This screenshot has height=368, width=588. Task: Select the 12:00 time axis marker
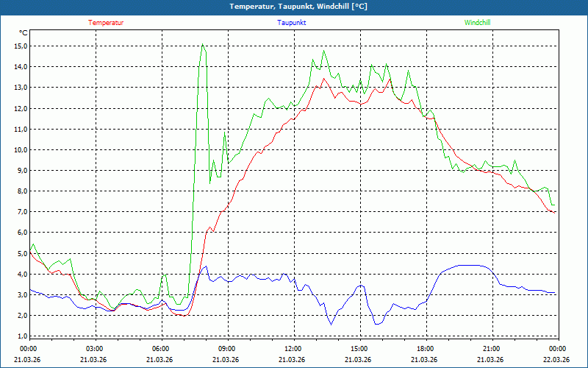[x=293, y=349]
